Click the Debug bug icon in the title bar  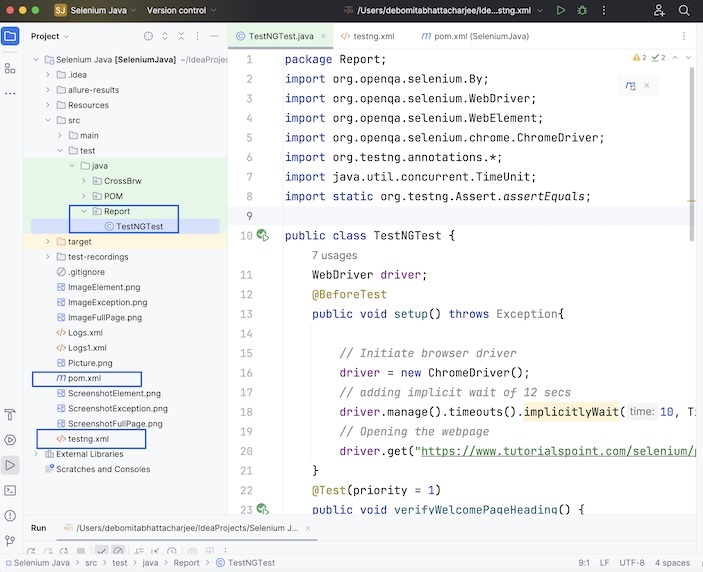point(582,10)
